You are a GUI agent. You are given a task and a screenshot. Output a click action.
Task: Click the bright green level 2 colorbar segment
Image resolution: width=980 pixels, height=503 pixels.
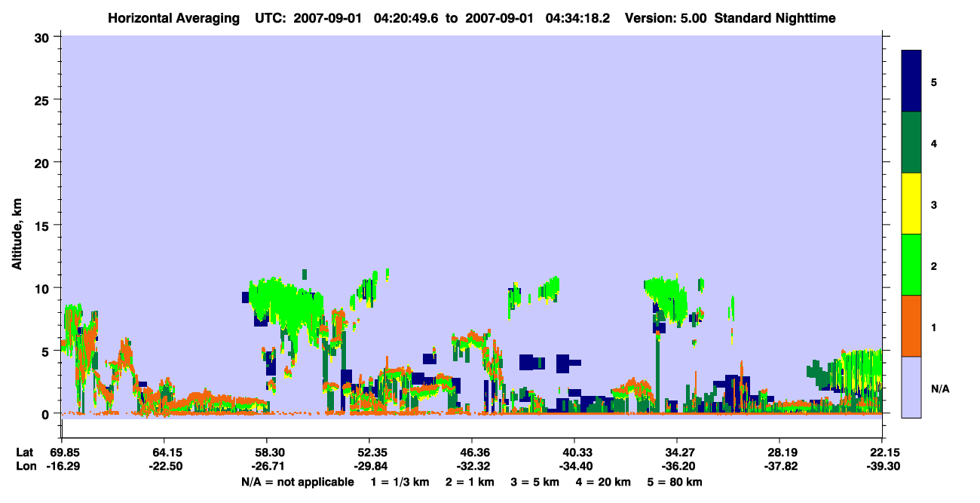[x=911, y=265]
